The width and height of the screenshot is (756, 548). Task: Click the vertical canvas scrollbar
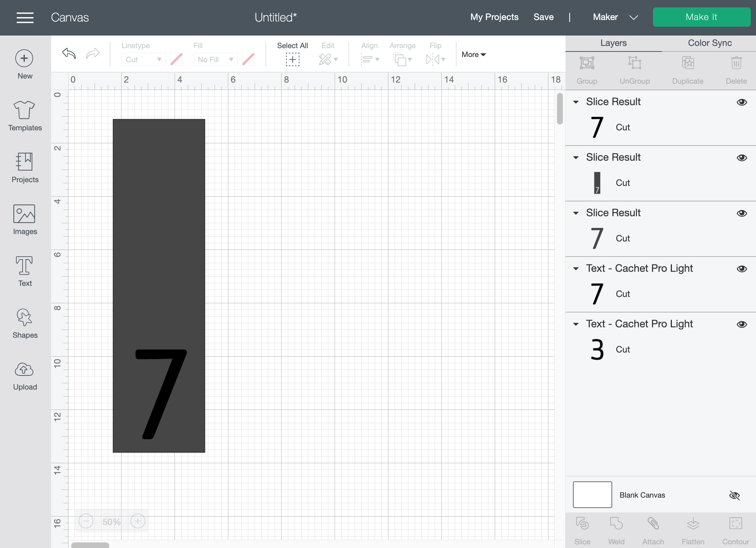(560, 108)
